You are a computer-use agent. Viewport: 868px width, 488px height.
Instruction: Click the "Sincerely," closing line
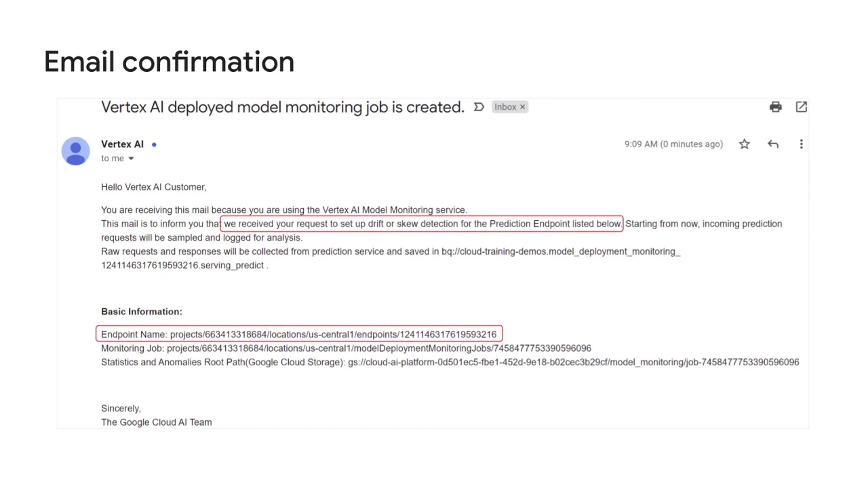tap(121, 409)
